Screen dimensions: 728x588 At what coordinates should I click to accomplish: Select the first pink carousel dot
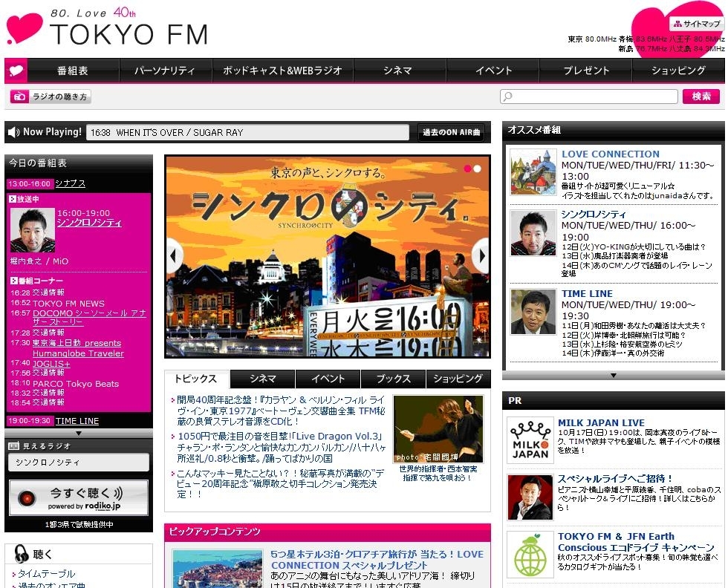pos(467,169)
